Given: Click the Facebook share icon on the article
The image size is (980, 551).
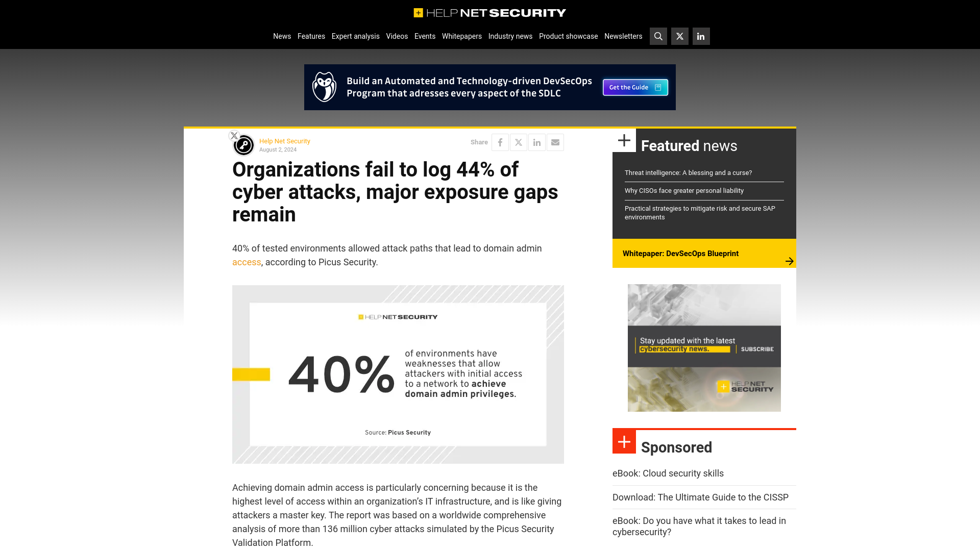Looking at the screenshot, I should point(500,142).
